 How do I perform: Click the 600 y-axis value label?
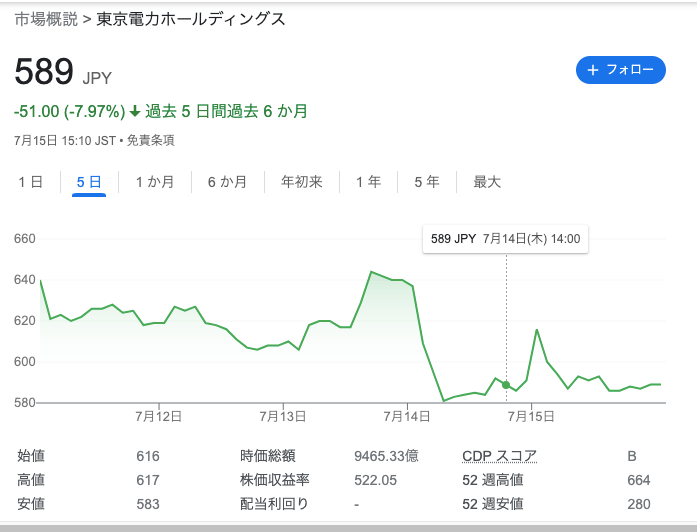click(24, 362)
